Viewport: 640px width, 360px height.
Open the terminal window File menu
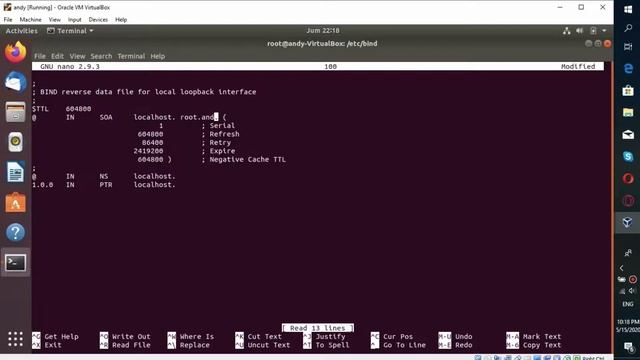click(40, 56)
